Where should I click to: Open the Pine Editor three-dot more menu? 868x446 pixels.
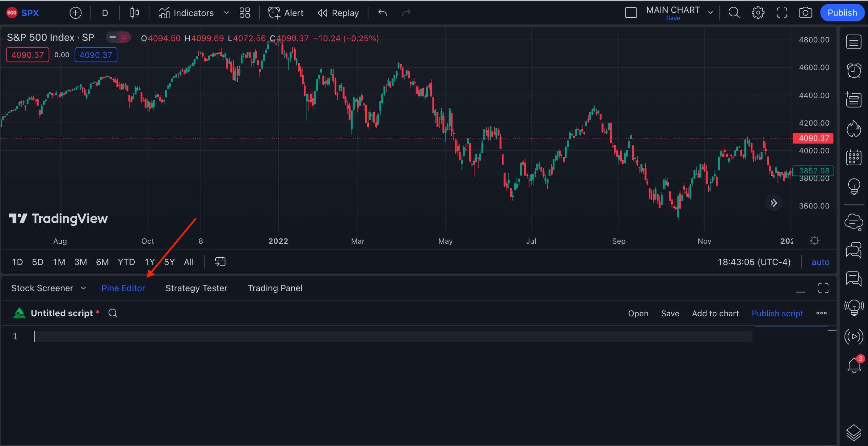tap(821, 313)
